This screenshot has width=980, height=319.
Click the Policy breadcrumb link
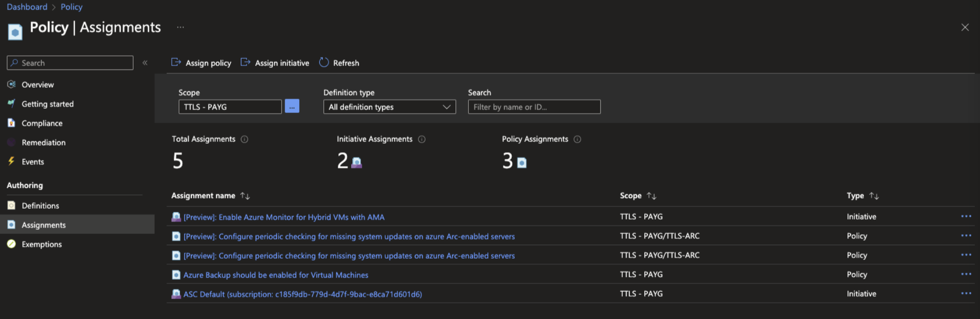point(71,7)
